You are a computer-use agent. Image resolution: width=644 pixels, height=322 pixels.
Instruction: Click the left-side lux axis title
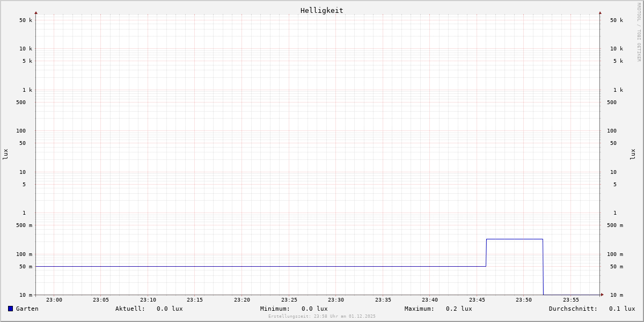click(5, 154)
